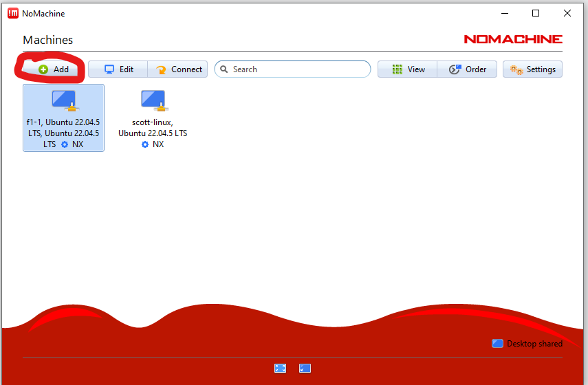Click the magnifier icon in search box
Screen dimensions: 588x385
click(224, 69)
